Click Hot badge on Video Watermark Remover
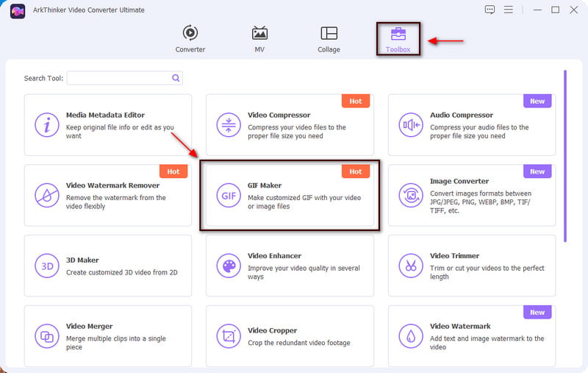588x373 pixels. (x=173, y=171)
